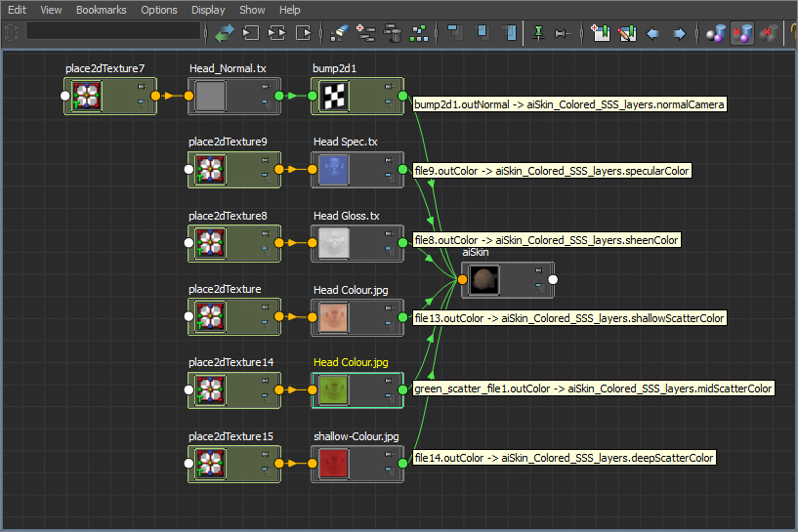Open the Bookmarks menu
798x532 pixels.
(102, 10)
